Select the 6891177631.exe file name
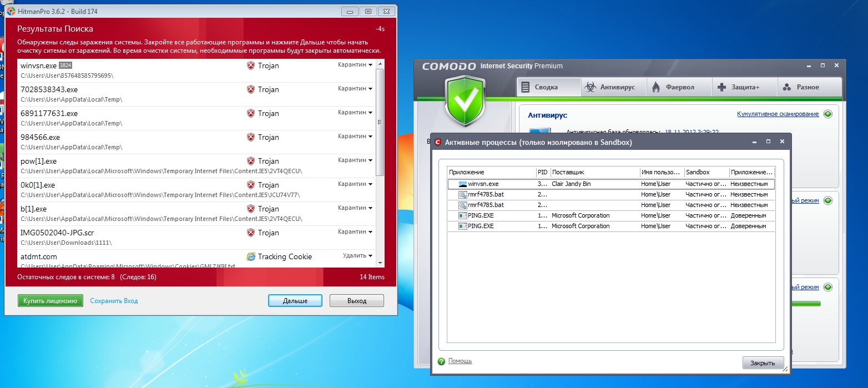The image size is (868, 388). [x=49, y=113]
